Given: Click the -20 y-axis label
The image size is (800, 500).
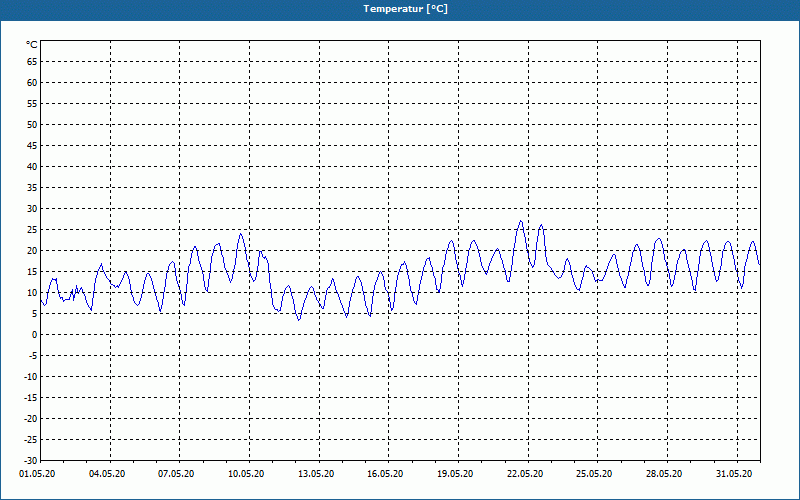Looking at the screenshot, I should tap(31, 418).
